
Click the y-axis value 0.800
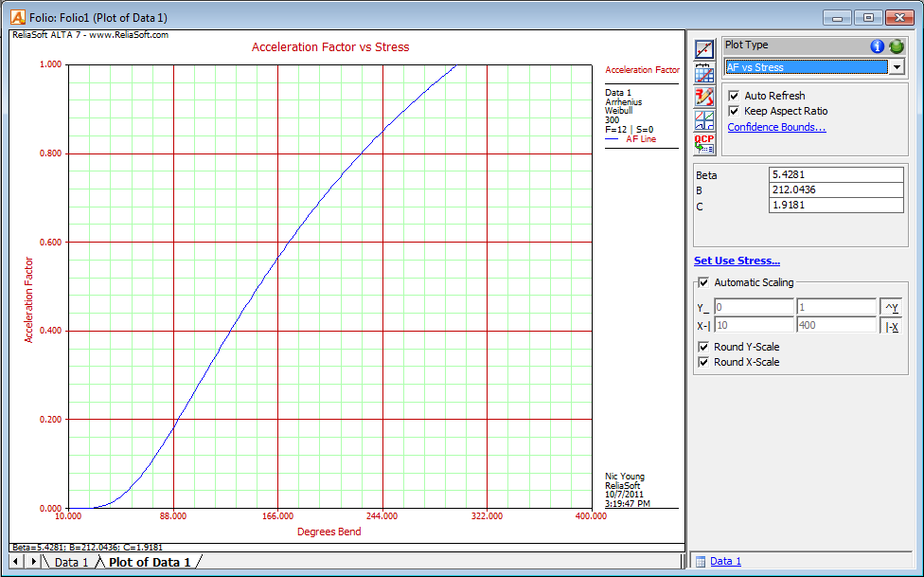click(51, 153)
